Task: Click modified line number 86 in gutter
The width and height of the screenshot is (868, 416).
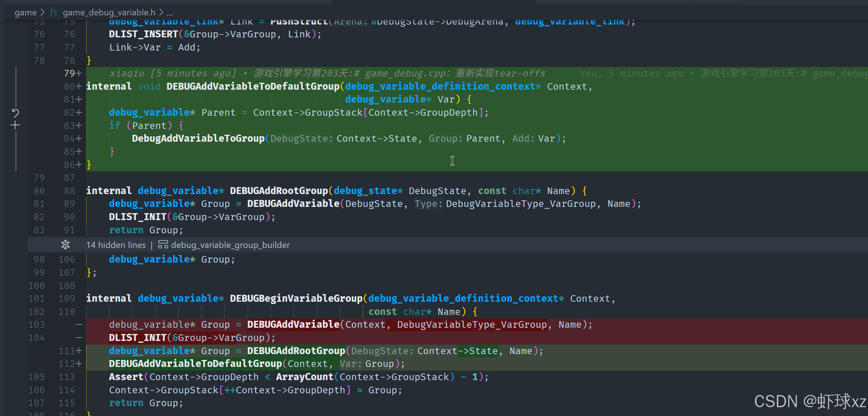Action: tap(70, 165)
